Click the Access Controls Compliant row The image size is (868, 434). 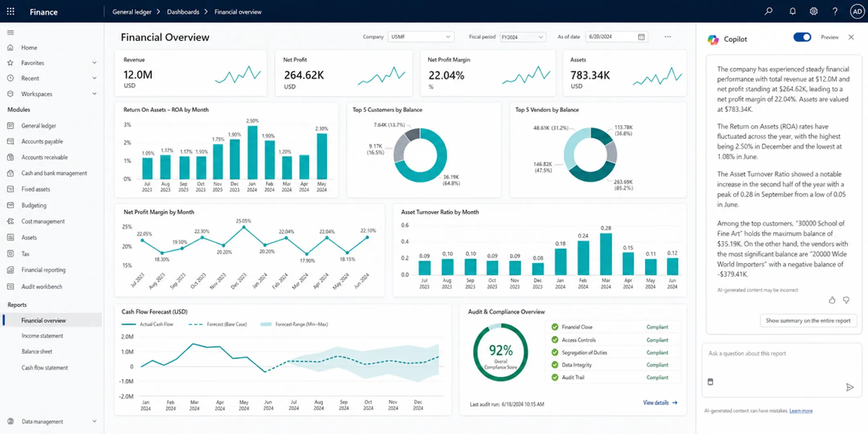pyautogui.click(x=612, y=340)
